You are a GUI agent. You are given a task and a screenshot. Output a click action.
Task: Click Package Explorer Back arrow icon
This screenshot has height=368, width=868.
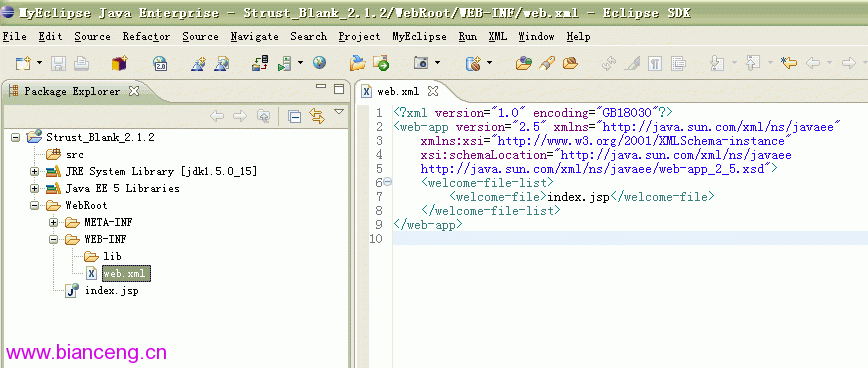(217, 116)
